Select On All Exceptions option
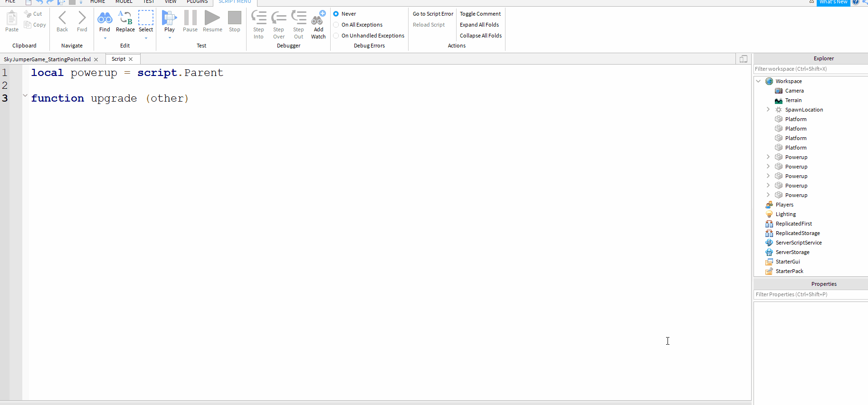 pos(336,25)
